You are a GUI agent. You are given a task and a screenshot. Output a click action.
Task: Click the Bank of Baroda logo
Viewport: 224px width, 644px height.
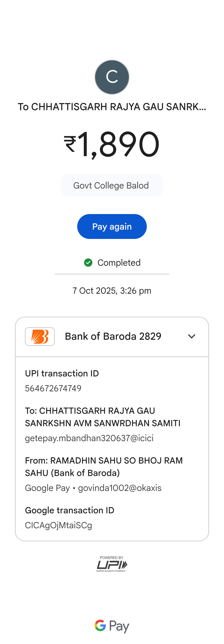[40, 336]
